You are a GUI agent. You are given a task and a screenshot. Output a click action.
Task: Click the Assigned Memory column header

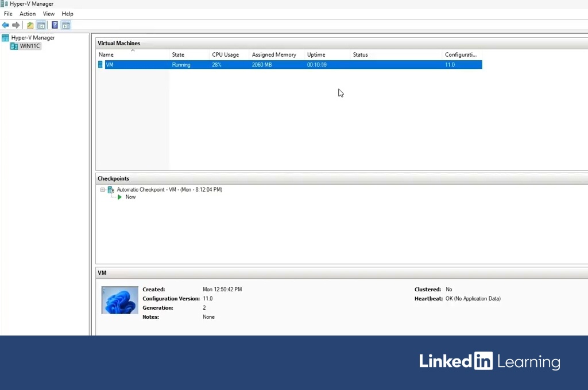(274, 55)
